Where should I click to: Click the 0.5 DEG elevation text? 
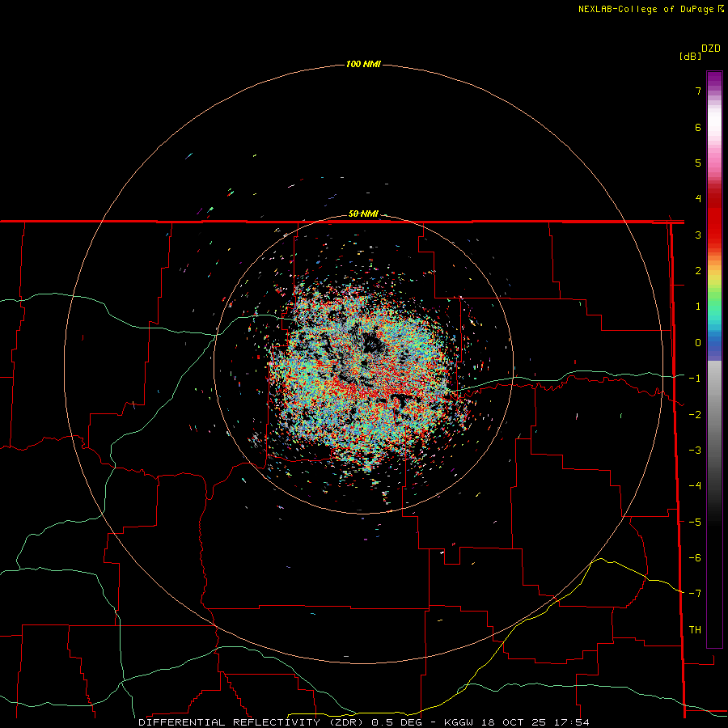tap(396, 722)
